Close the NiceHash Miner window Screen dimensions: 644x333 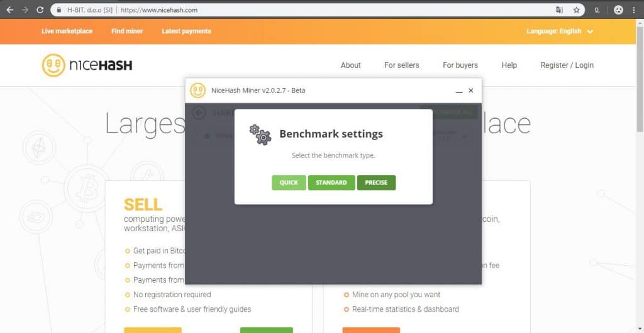pyautogui.click(x=471, y=90)
